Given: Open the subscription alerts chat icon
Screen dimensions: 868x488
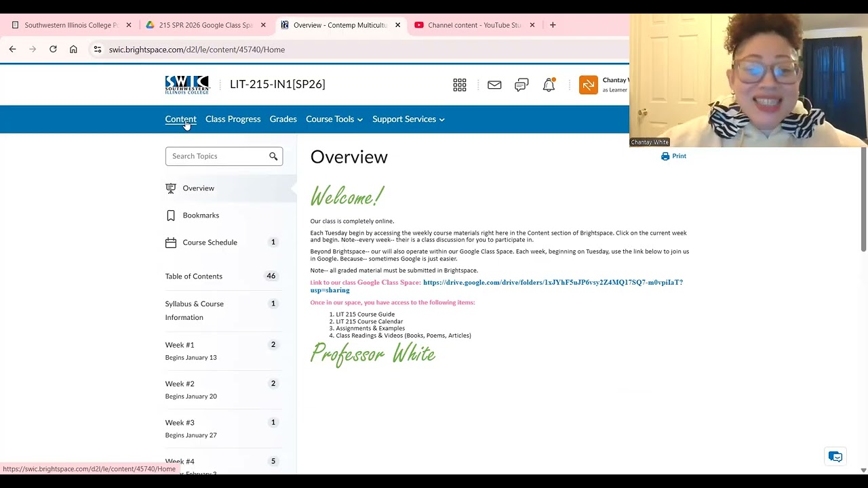Looking at the screenshot, I should (x=521, y=85).
